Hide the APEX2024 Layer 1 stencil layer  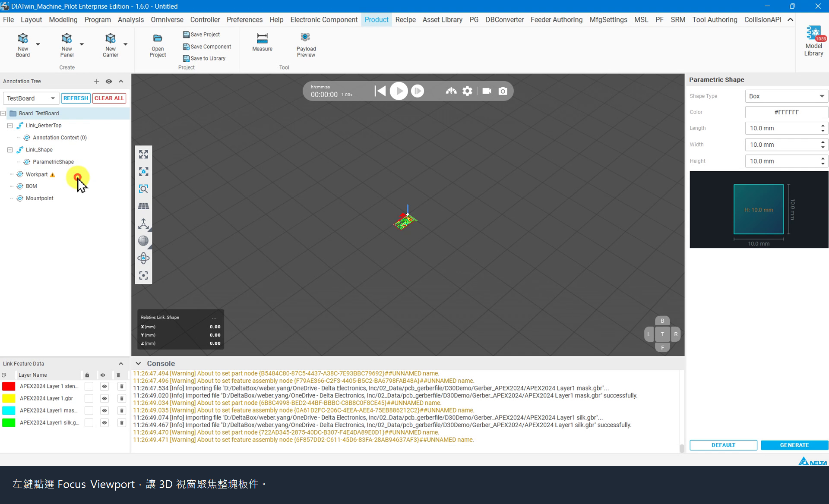(x=104, y=386)
